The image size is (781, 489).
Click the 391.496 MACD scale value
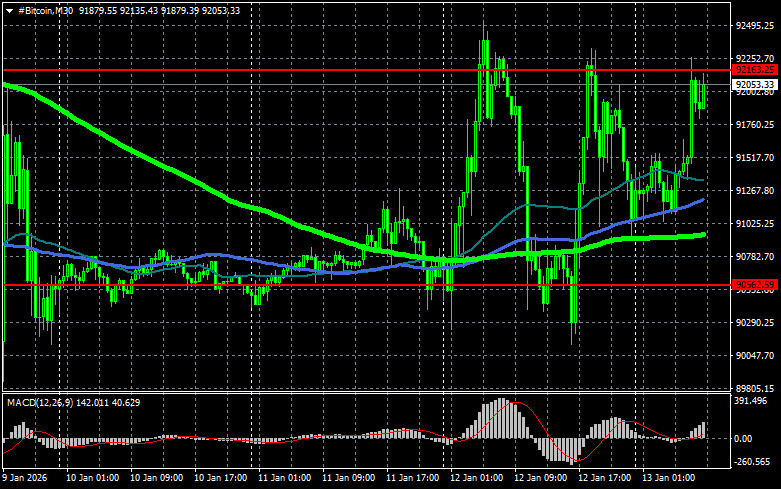(x=751, y=401)
